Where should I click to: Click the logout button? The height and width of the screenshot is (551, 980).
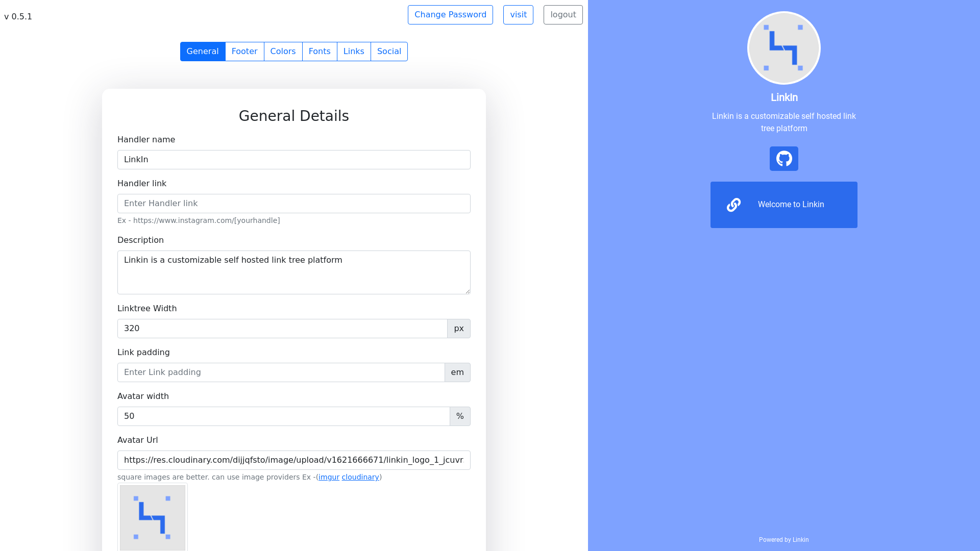562,15
